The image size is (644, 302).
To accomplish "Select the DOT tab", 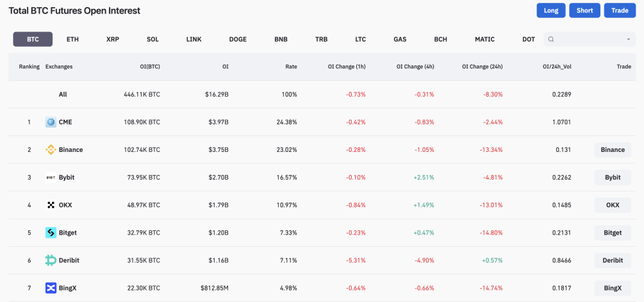I will (x=529, y=40).
